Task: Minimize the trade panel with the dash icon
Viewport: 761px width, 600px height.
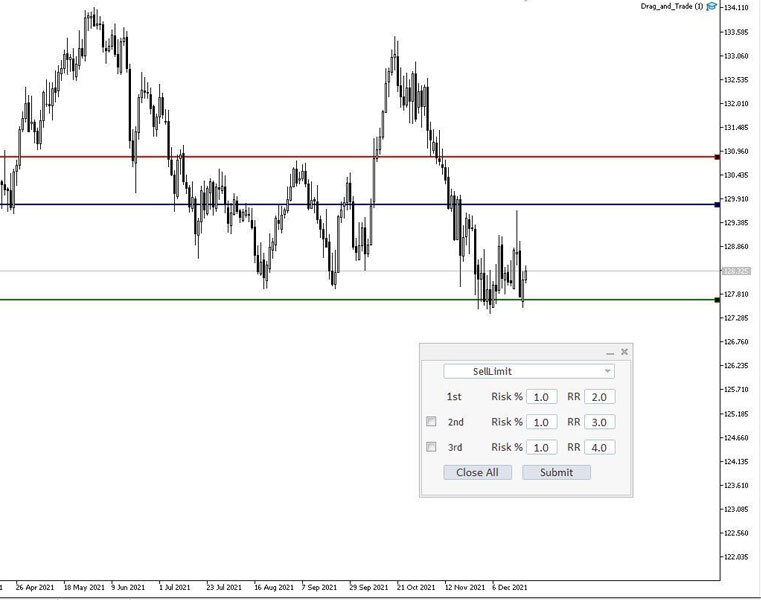Action: [x=610, y=353]
